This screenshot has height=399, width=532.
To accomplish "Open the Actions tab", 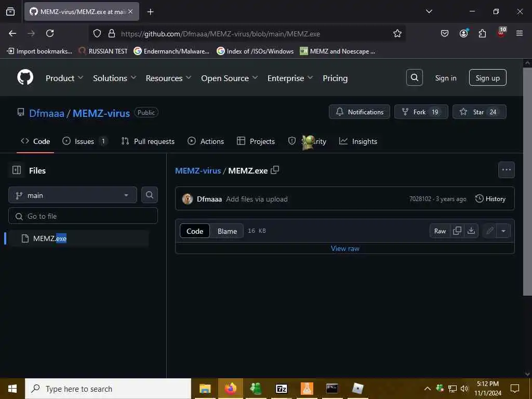I will (206, 141).
